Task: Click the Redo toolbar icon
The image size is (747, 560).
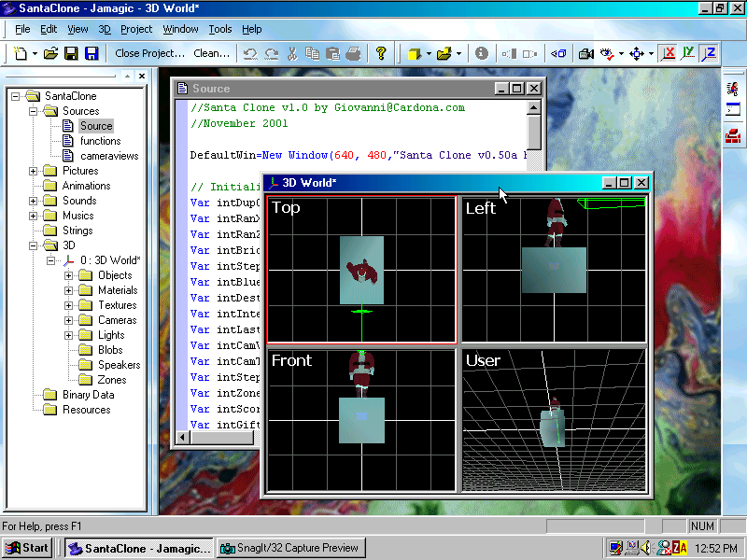Action: click(272, 54)
